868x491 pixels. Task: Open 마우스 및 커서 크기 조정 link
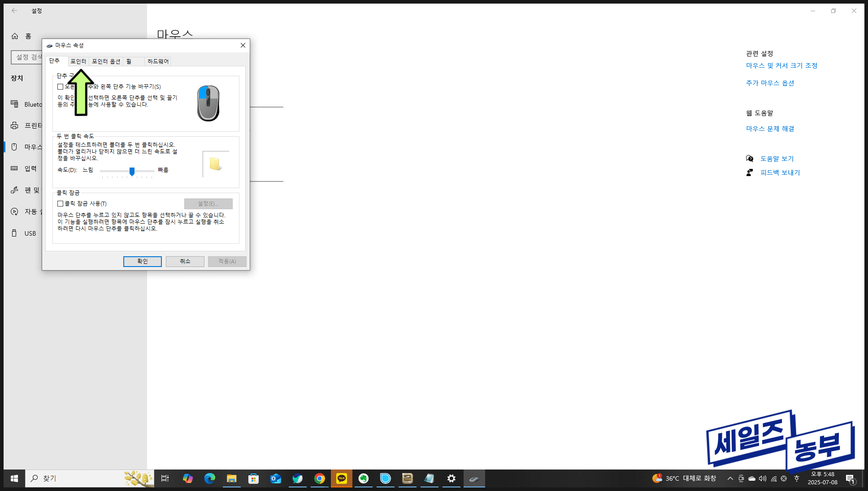781,65
